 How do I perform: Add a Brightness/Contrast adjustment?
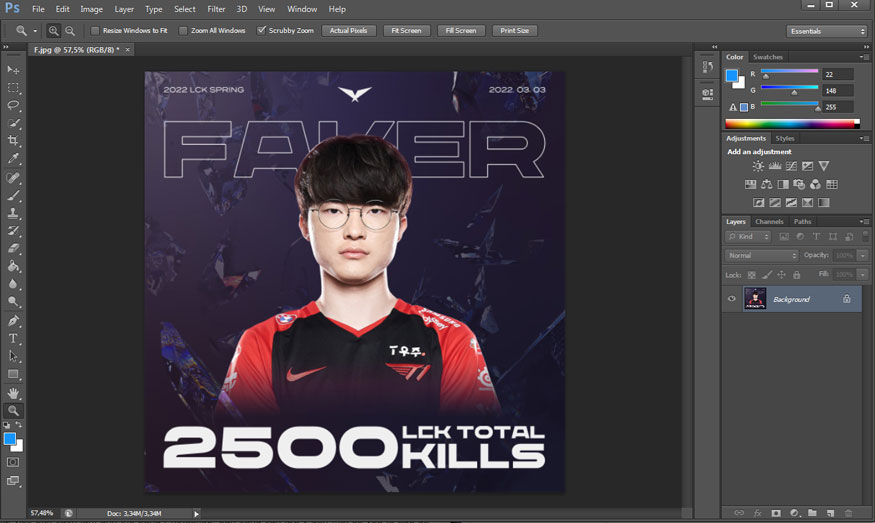pos(758,166)
